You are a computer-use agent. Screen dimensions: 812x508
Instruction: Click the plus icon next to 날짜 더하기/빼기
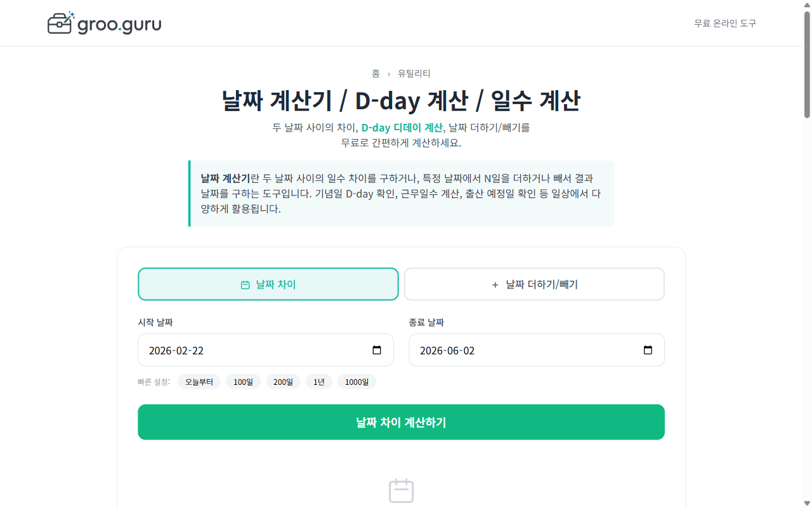pos(495,284)
